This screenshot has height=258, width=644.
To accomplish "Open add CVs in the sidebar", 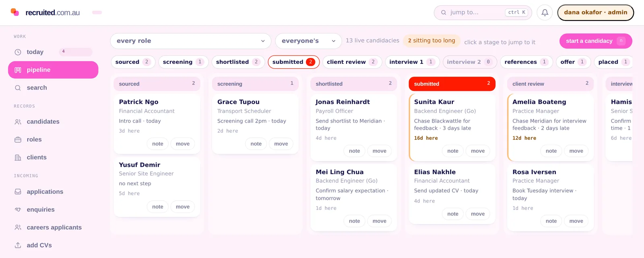I will [53, 245].
